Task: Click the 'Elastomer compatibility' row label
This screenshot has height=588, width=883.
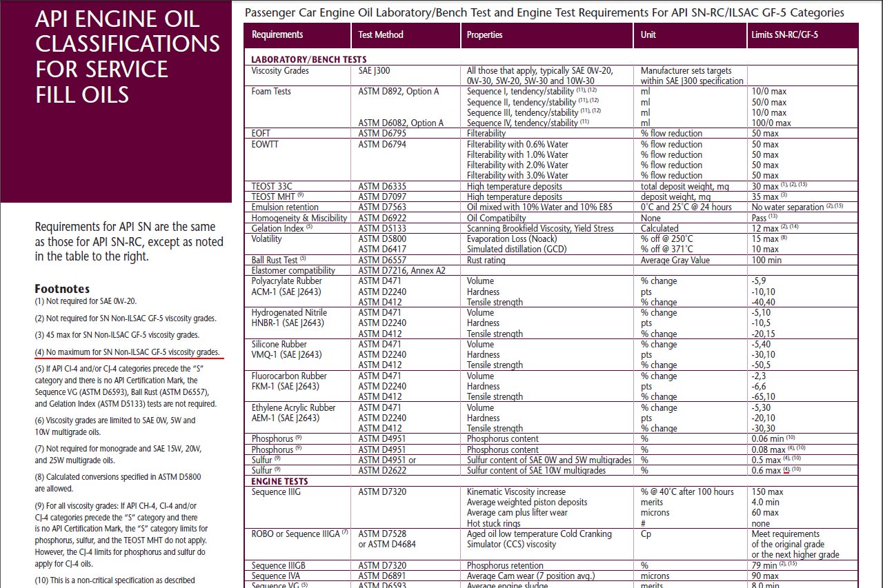Action: pos(293,270)
